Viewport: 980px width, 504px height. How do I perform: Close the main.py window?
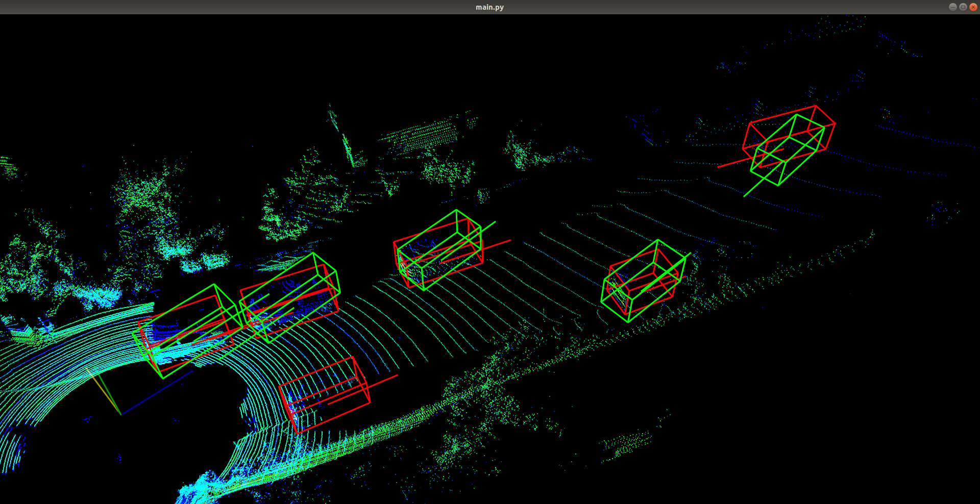(973, 7)
